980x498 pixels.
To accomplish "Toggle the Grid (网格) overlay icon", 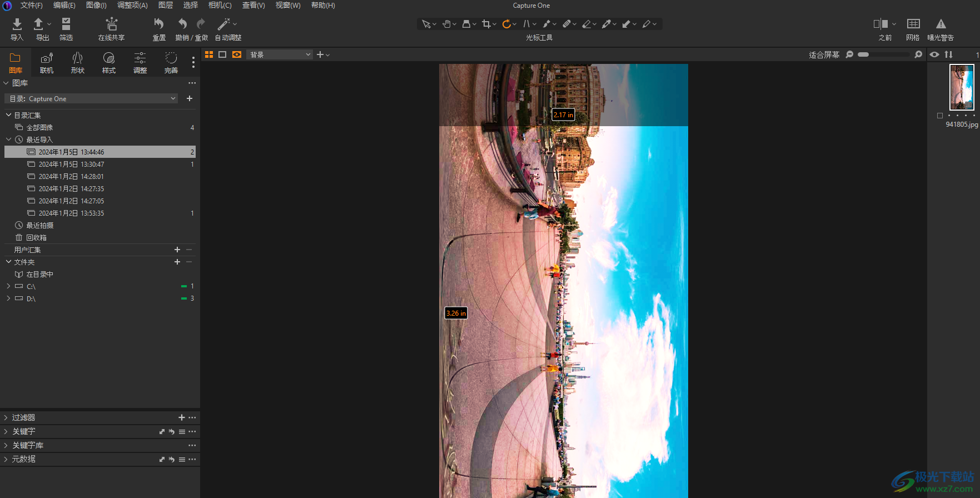I will pos(913,24).
